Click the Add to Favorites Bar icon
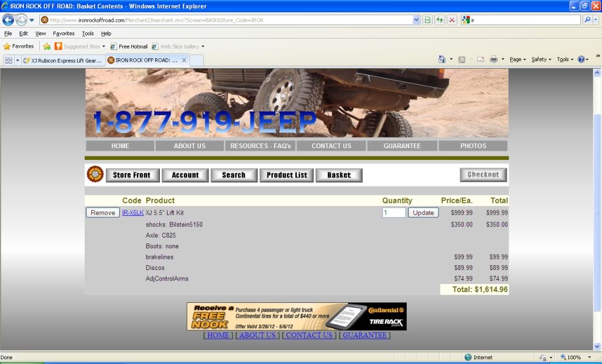Viewport: 602px width, 364px height. pos(47,46)
